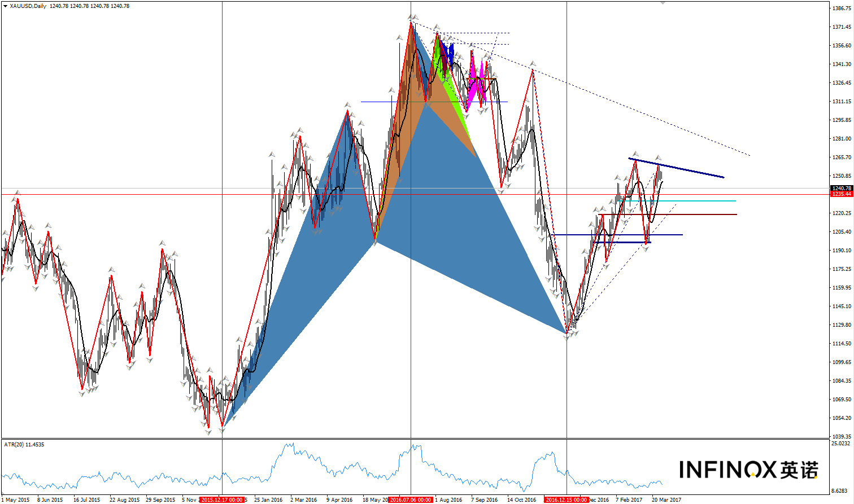This screenshot has height=504, width=854.
Task: Click the ATR(20) 11.4535 indicator label
Action: pyautogui.click(x=24, y=445)
